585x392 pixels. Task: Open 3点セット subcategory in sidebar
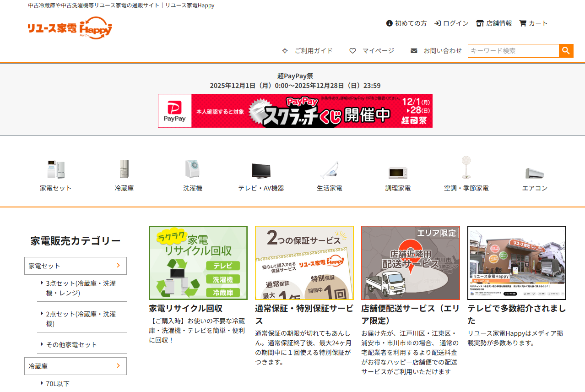point(81,288)
